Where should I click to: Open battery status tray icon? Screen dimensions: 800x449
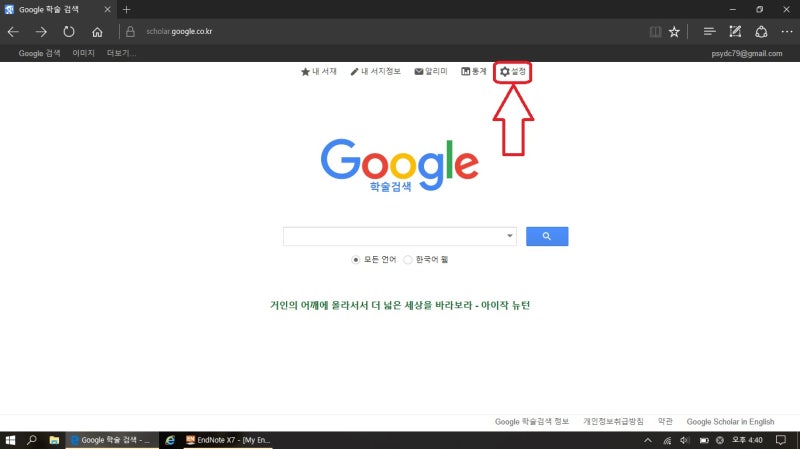(x=704, y=440)
